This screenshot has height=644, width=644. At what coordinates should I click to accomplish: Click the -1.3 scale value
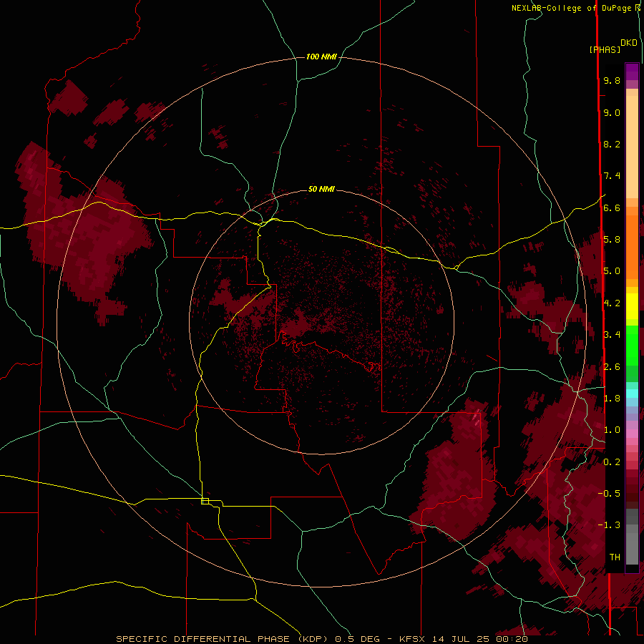pyautogui.click(x=609, y=525)
